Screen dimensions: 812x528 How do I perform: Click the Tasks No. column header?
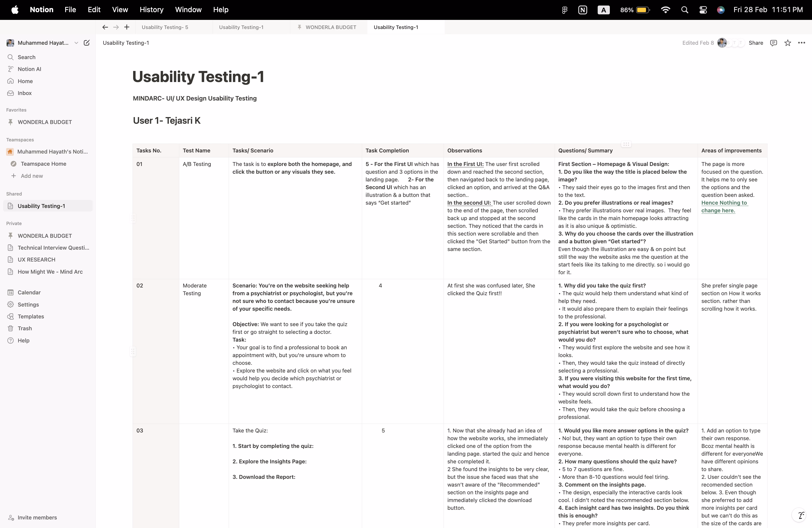click(156, 151)
